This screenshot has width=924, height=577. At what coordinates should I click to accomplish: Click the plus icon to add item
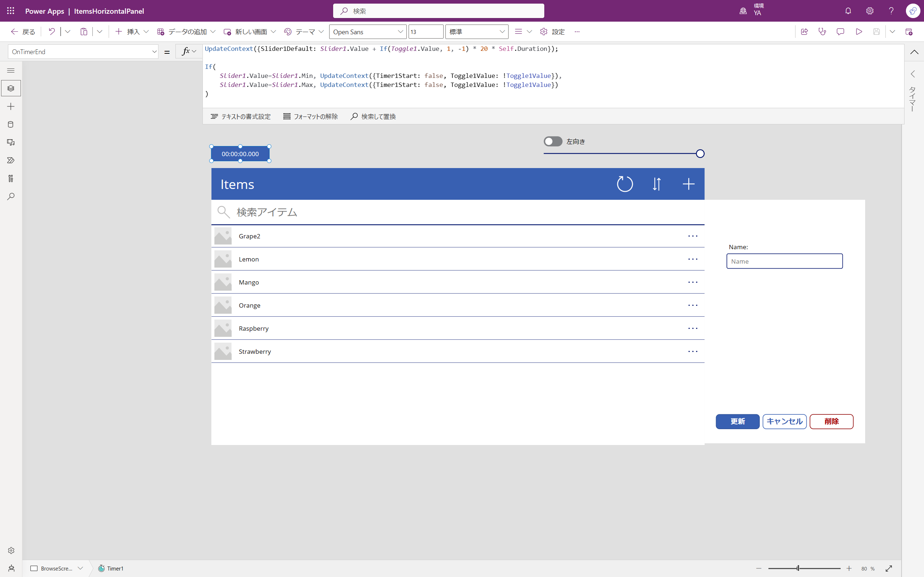point(688,184)
